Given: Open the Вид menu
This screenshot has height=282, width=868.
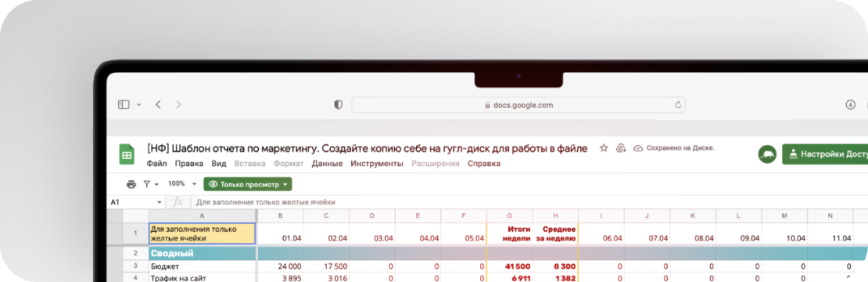Looking at the screenshot, I should tap(219, 164).
